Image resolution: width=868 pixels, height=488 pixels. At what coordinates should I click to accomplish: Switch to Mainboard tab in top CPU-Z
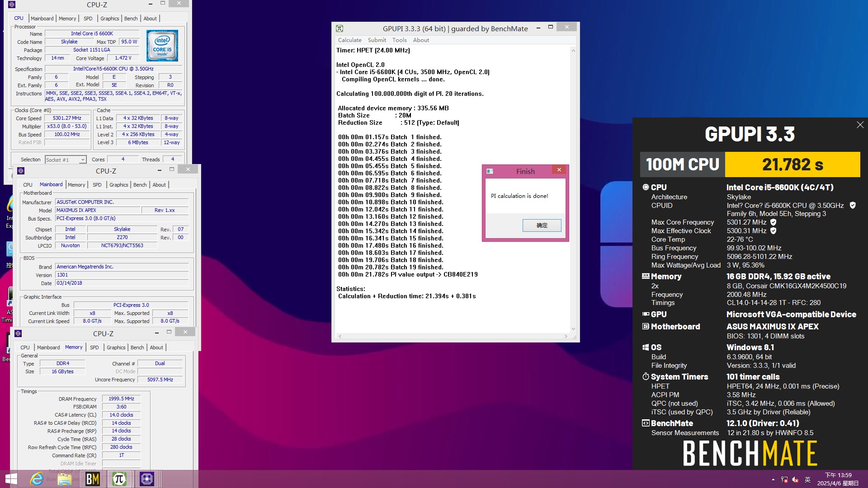[x=42, y=19]
